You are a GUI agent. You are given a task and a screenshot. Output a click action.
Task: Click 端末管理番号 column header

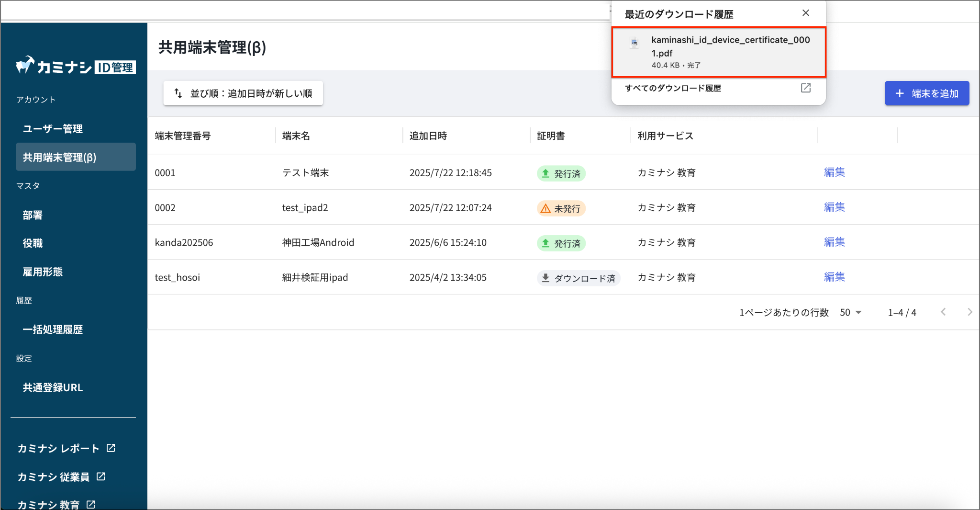[x=183, y=136]
